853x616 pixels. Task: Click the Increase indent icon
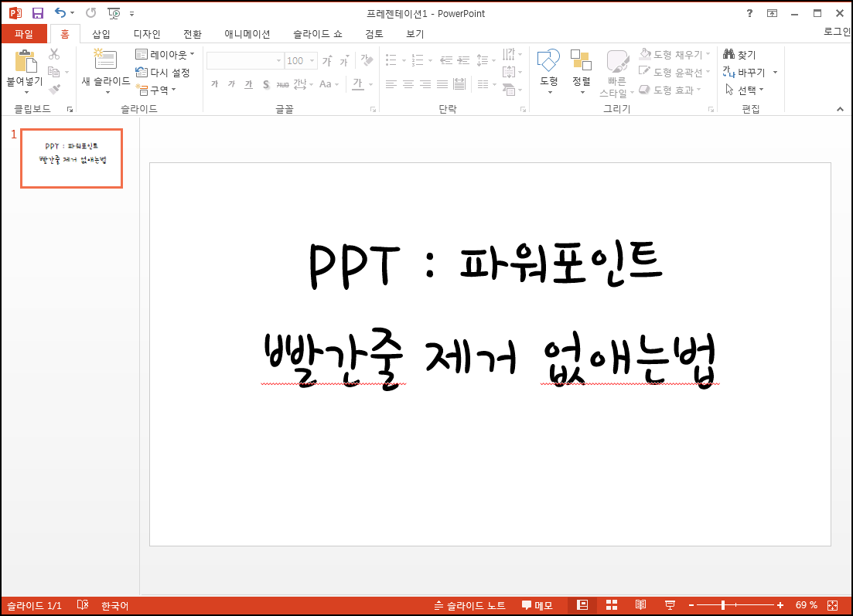click(x=463, y=60)
